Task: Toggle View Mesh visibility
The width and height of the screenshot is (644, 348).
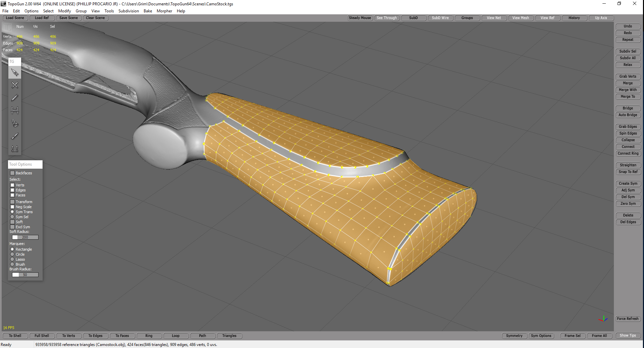Action: coord(521,18)
